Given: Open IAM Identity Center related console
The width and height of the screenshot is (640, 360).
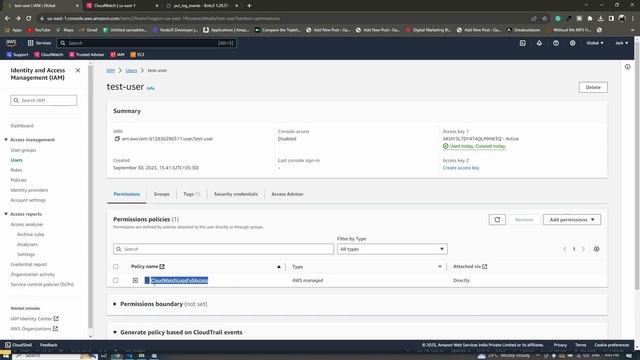Looking at the screenshot, I should click(34, 318).
